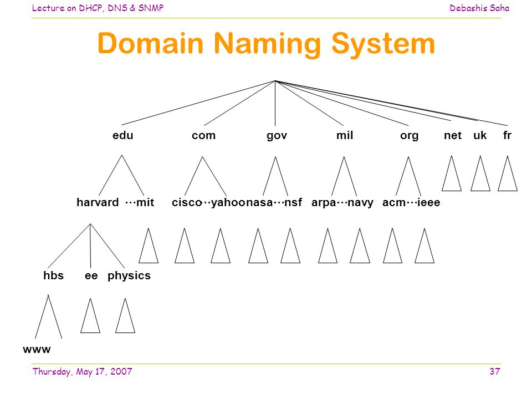This screenshot has width=532, height=399.
Task: Click the 'www' leaf label
Action: coord(37,350)
